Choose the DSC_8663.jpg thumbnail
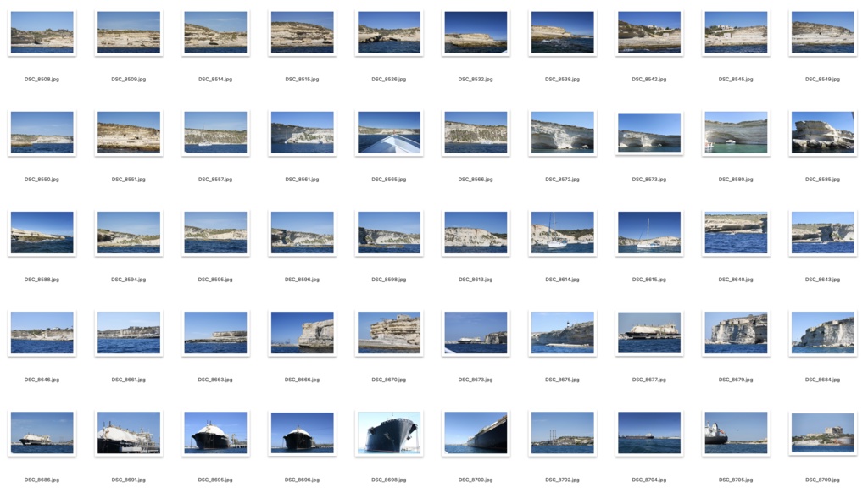The width and height of the screenshot is (868, 488). coord(215,333)
